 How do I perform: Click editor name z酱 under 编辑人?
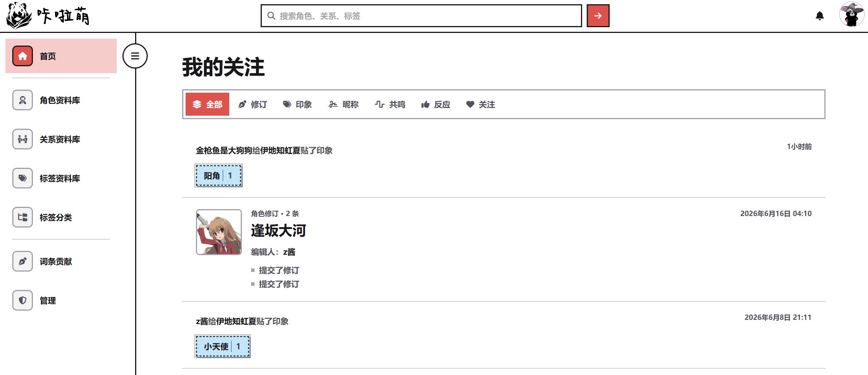289,252
